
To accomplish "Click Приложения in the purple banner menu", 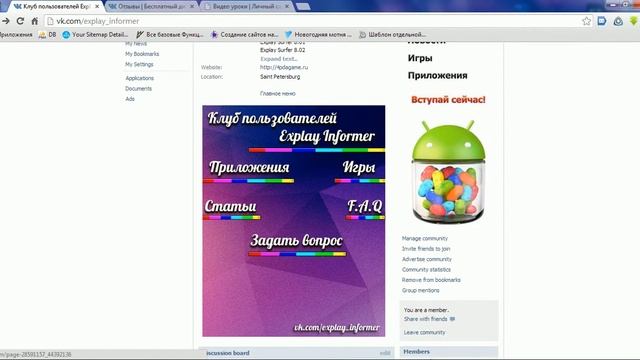I will coord(249,167).
